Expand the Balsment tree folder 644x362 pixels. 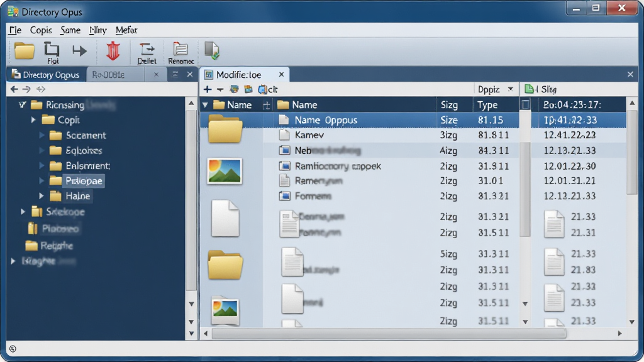pyautogui.click(x=42, y=165)
